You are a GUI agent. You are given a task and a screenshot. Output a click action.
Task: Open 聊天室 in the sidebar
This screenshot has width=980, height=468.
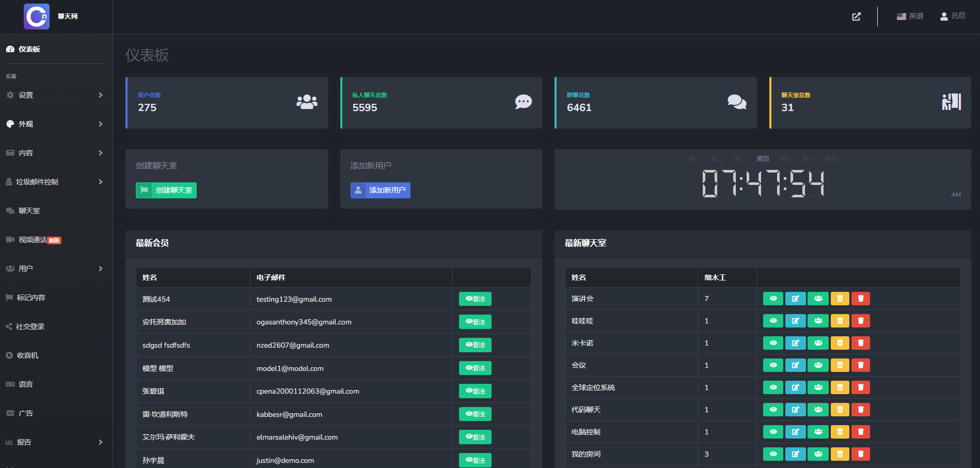point(29,211)
